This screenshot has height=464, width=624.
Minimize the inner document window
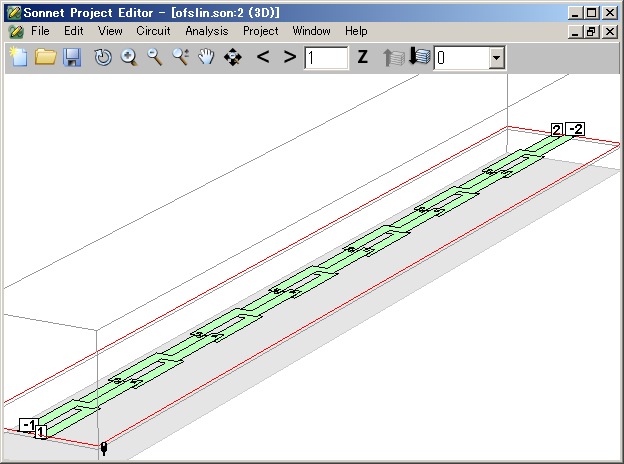point(574,31)
